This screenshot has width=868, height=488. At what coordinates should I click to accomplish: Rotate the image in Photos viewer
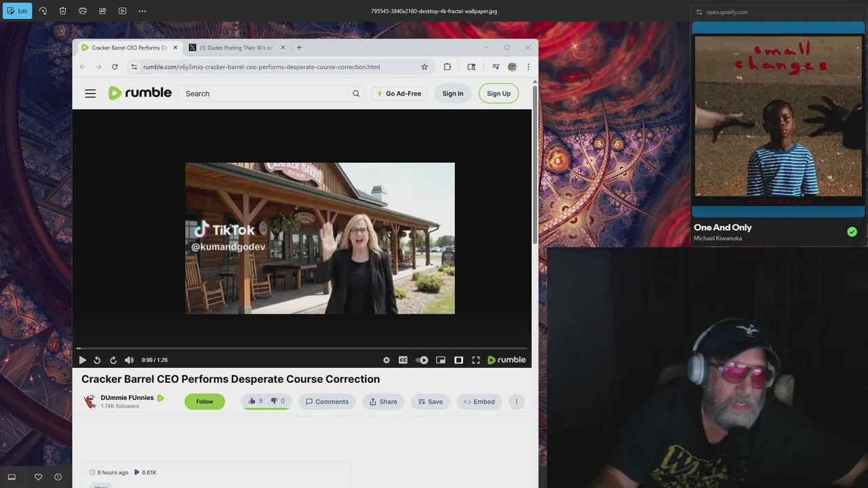tap(43, 11)
